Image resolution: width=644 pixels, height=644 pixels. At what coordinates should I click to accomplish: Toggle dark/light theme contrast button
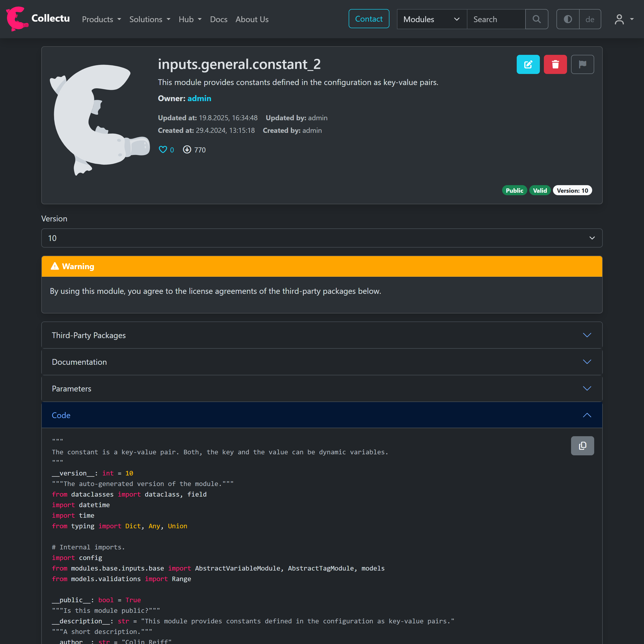point(568,19)
